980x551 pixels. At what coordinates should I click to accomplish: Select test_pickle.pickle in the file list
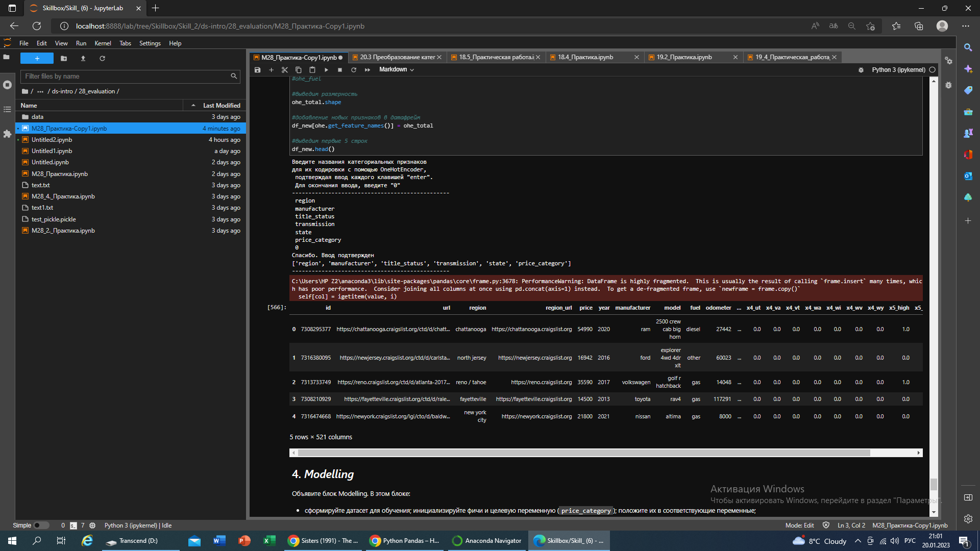[x=131, y=219]
